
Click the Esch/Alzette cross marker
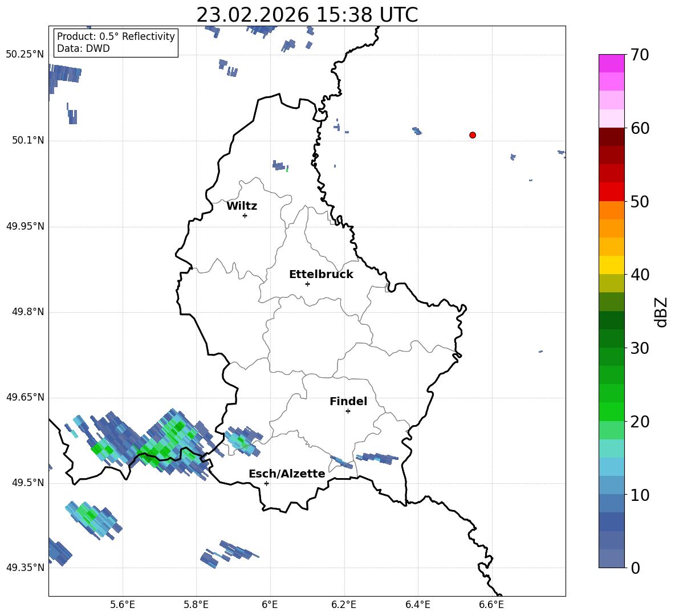266,483
